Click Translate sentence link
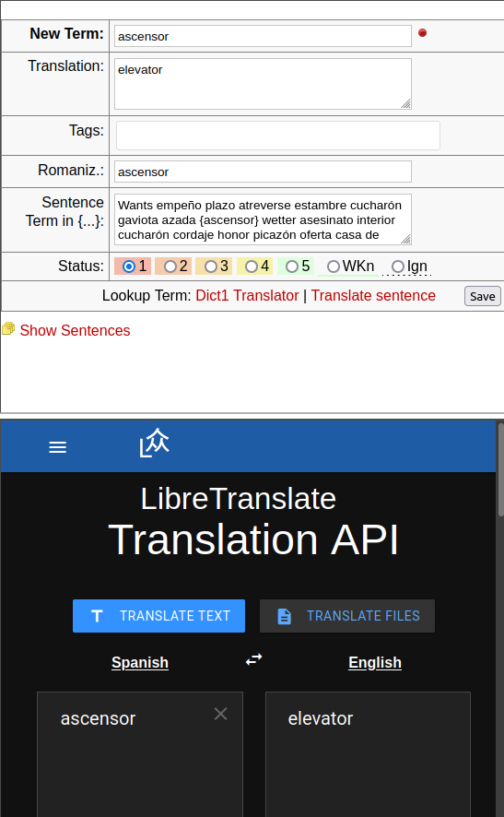Viewport: 504px width, 817px height. tap(373, 295)
